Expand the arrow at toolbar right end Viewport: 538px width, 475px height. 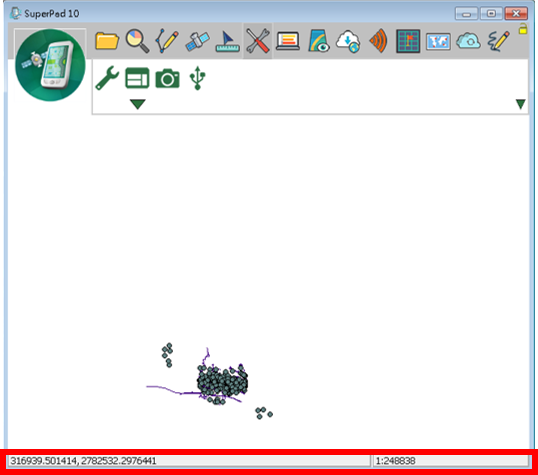(x=521, y=104)
